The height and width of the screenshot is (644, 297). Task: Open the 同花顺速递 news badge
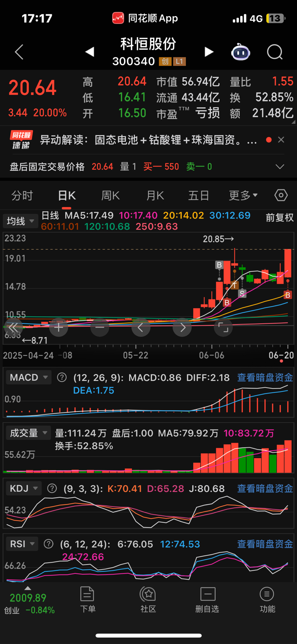[21, 140]
